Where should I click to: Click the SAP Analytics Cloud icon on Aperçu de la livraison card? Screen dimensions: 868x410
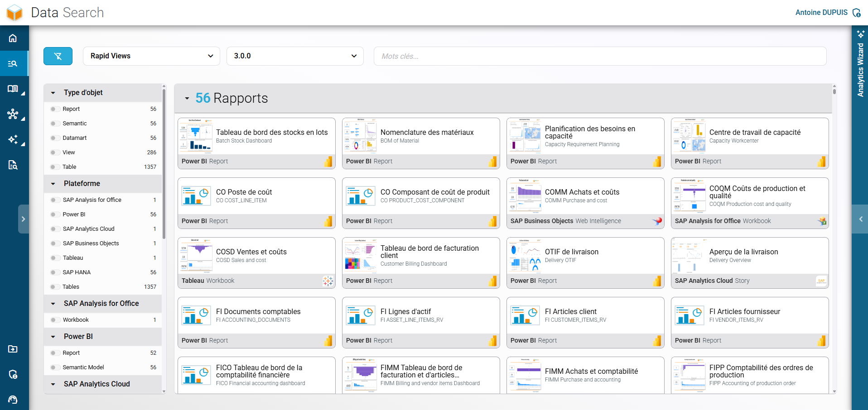click(821, 281)
